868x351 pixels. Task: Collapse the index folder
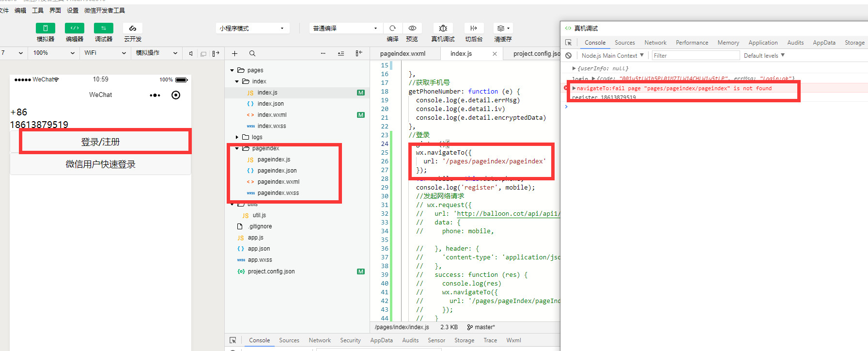(237, 81)
